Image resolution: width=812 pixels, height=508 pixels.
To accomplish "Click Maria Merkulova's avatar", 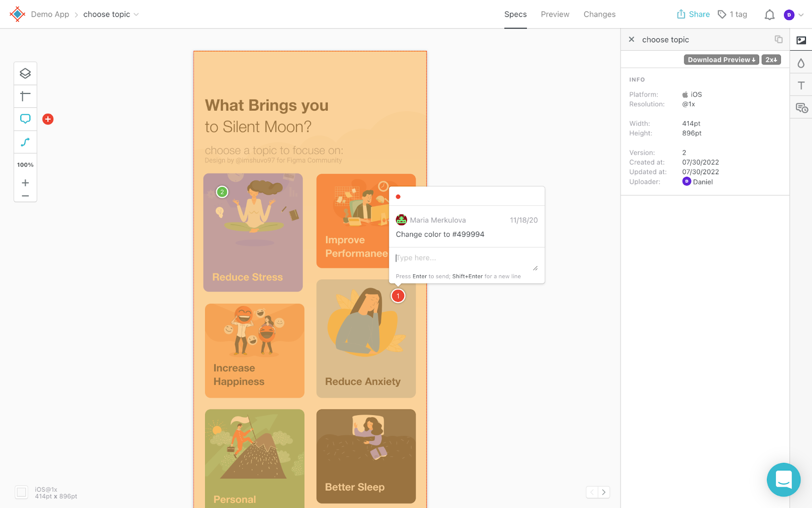I will (x=401, y=220).
